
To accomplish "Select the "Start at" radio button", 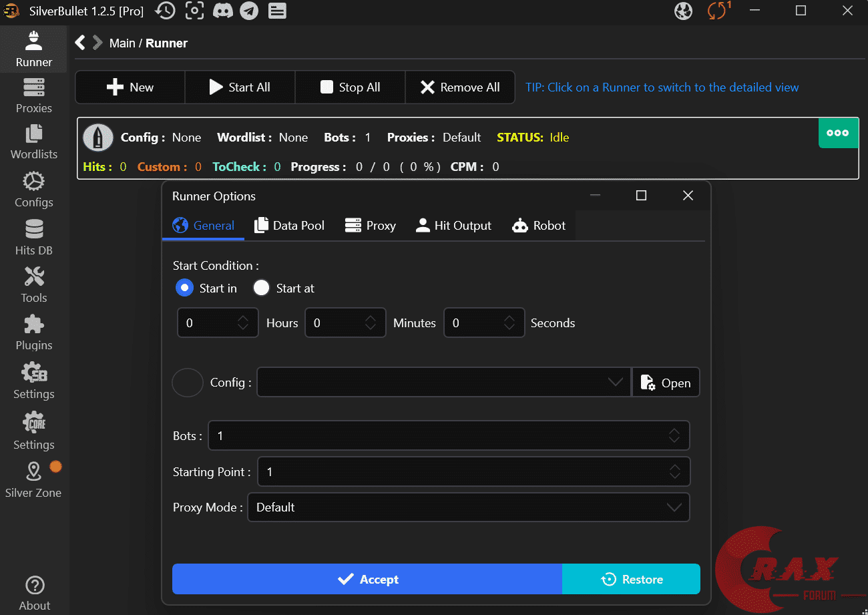I will pyautogui.click(x=262, y=288).
